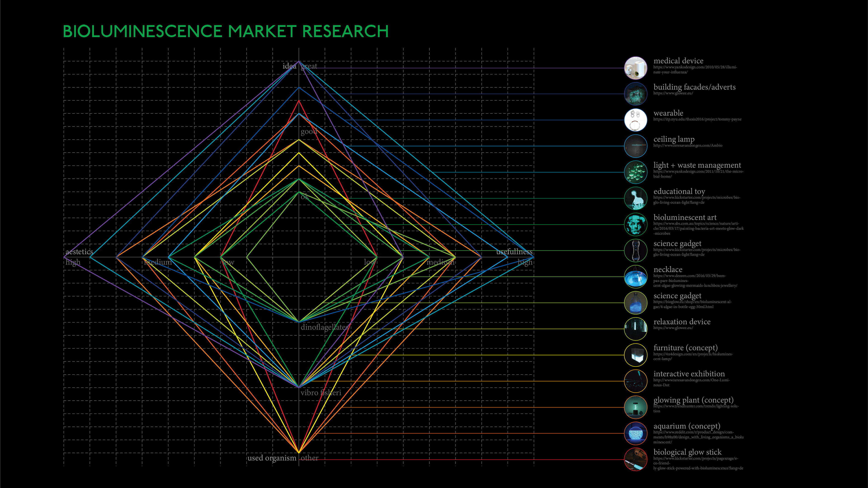Follow the yankodesign the-microbial-home link

(698, 174)
